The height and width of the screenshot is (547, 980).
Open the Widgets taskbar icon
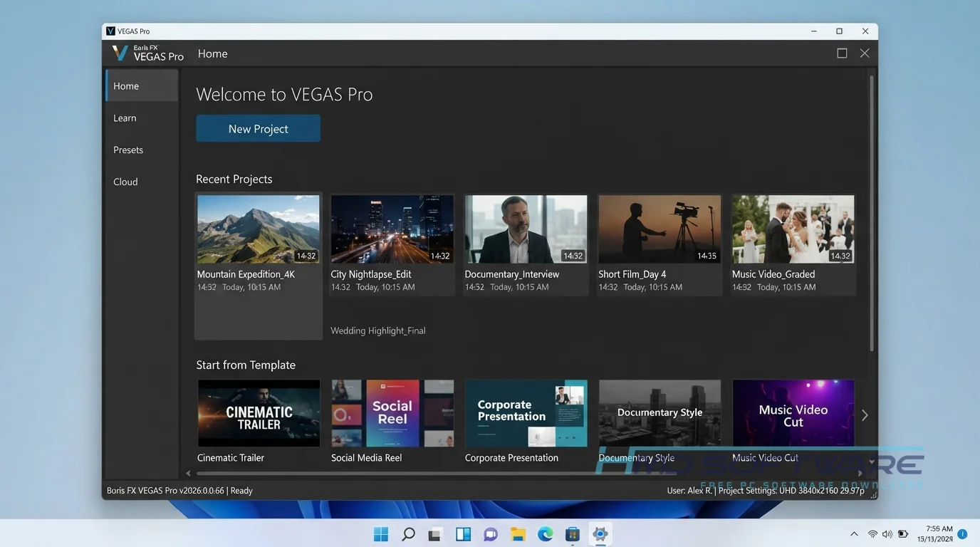pyautogui.click(x=463, y=534)
